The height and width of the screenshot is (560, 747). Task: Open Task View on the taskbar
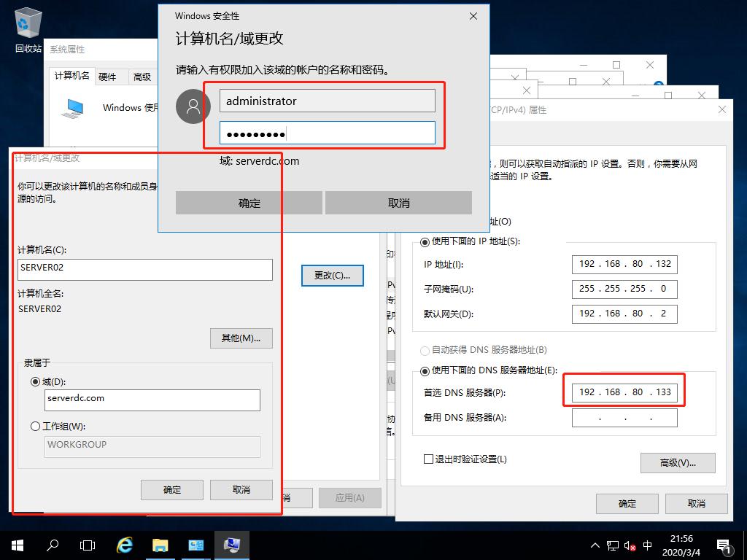[x=87, y=545]
